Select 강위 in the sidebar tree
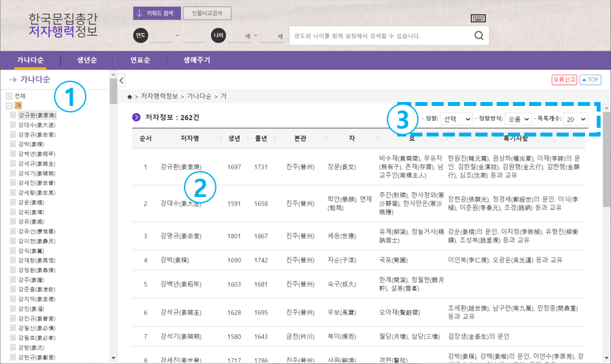The image size is (611, 364). [x=31, y=212]
